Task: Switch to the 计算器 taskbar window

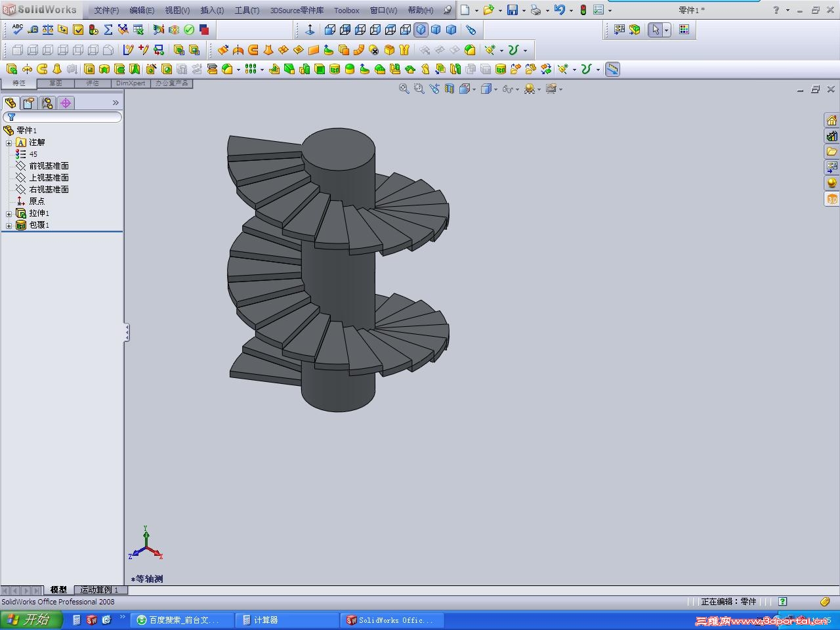Action: tap(287, 619)
